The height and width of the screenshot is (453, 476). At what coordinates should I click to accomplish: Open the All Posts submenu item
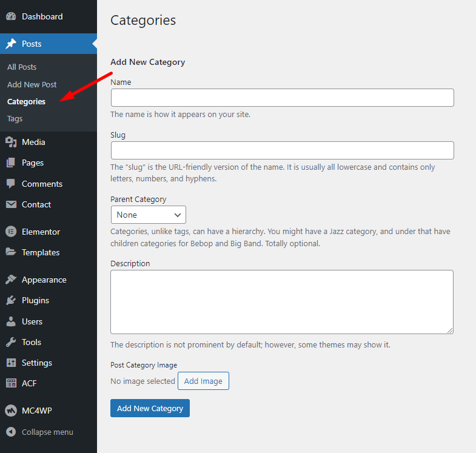point(22,67)
